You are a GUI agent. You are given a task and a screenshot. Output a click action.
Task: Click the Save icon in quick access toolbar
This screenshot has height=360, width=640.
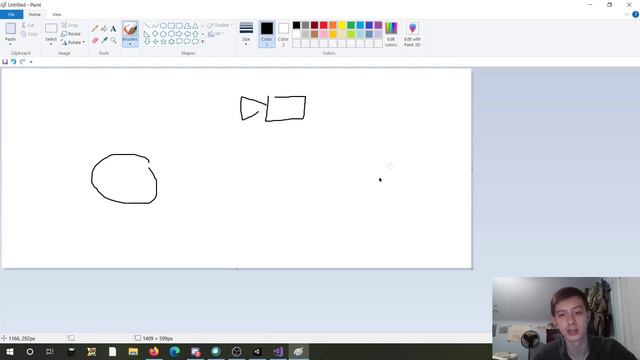coord(5,62)
